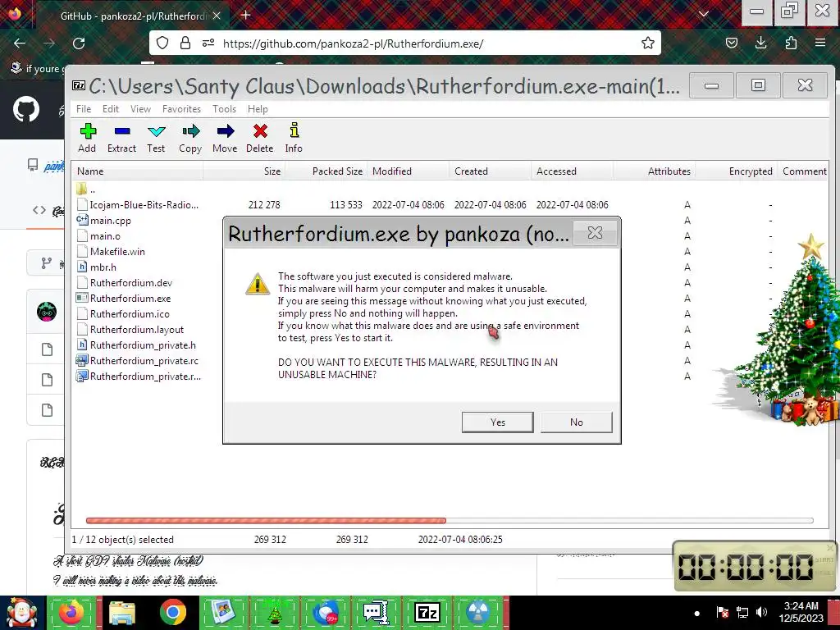This screenshot has width=840, height=630.
Task: Select Rutherfordium_private.rc in file list
Action: (138, 360)
